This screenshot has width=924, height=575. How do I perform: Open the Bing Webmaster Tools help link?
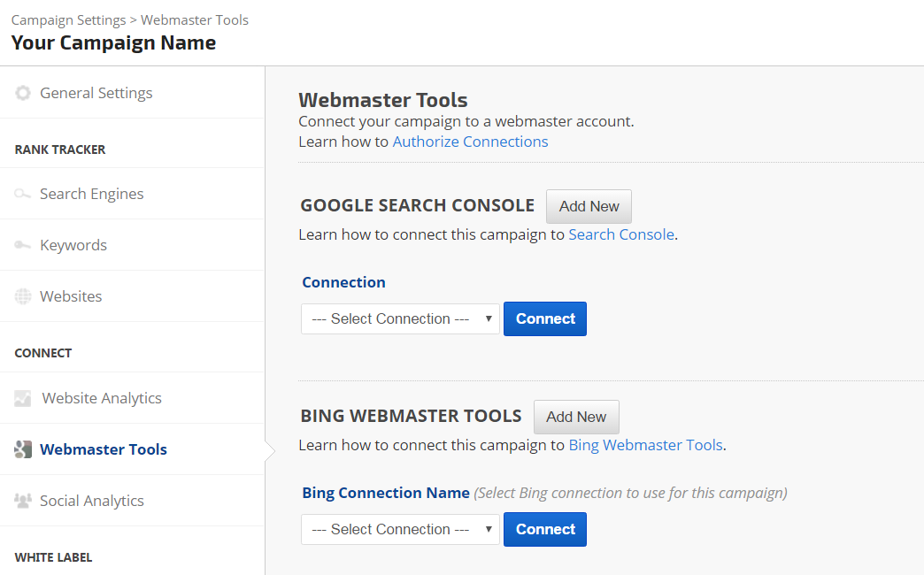(x=645, y=445)
